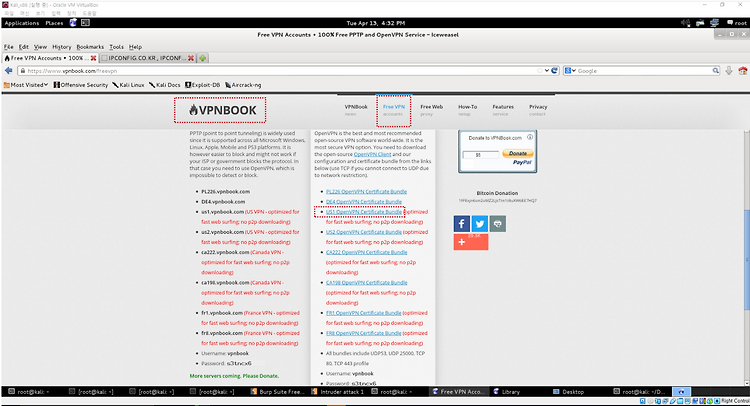
Task: Switch to Library taskbar item
Action: pyautogui.click(x=507, y=392)
